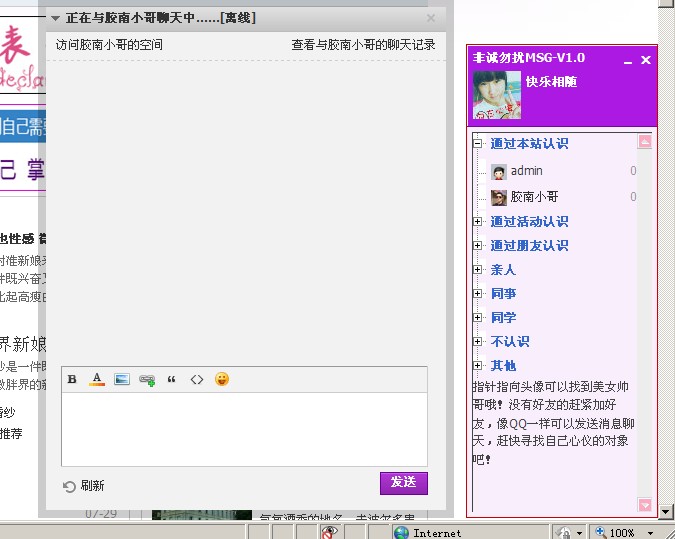675x539 pixels.
Task: Click admin's avatar in friends list
Action: point(499,171)
